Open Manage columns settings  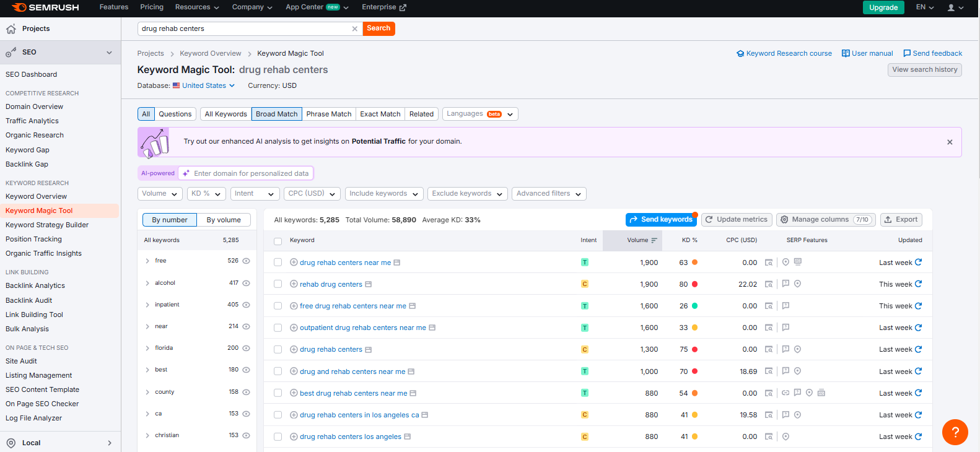click(826, 219)
